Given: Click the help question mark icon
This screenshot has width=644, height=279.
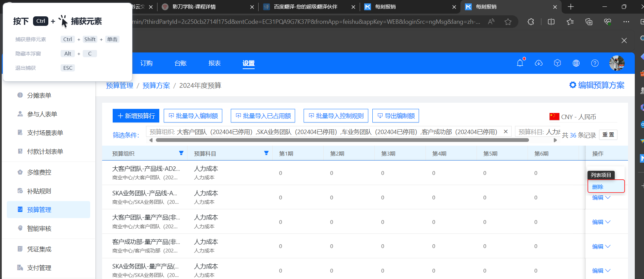Looking at the screenshot, I should (595, 63).
